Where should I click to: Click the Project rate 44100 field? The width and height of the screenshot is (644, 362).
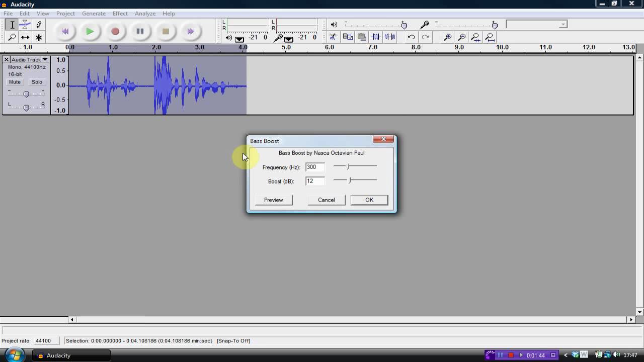click(46, 341)
